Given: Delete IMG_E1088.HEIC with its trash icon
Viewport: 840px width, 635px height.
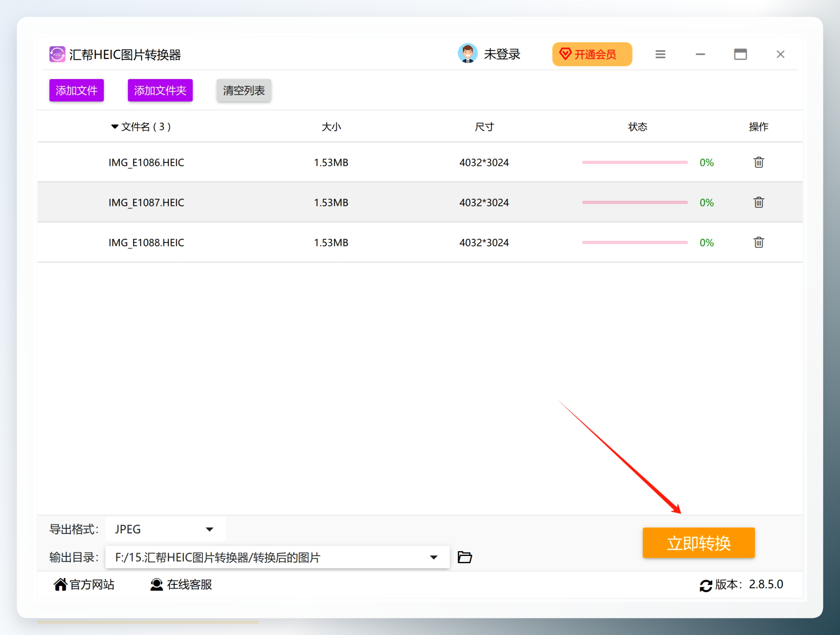Looking at the screenshot, I should coord(759,242).
